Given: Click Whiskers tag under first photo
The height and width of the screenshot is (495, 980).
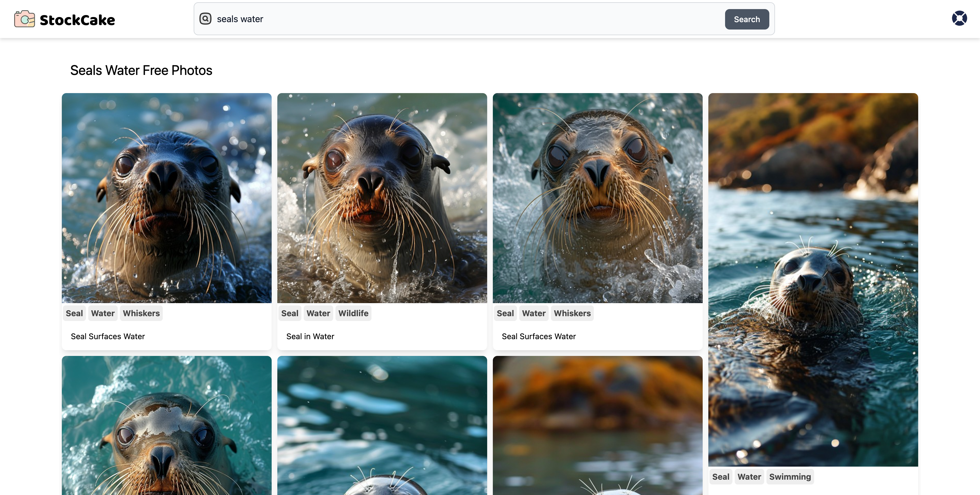Looking at the screenshot, I should pos(141,313).
